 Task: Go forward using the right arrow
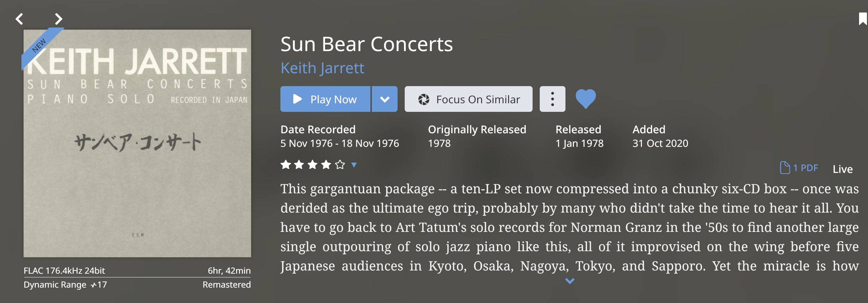[58, 19]
